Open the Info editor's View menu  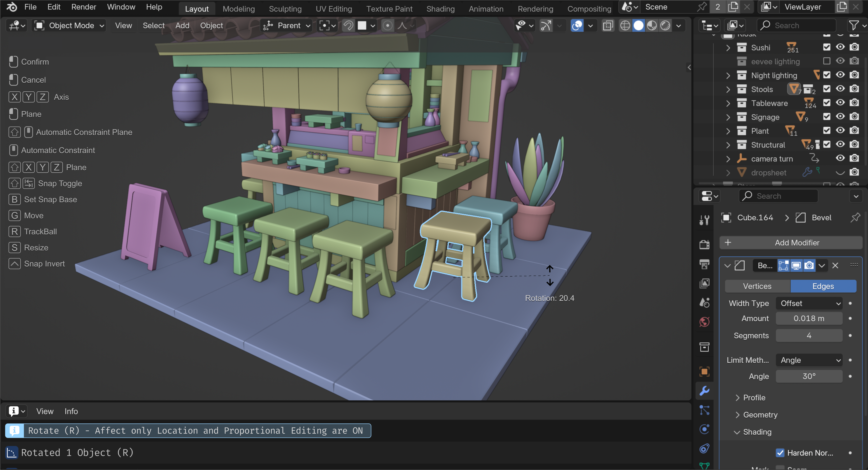click(45, 411)
